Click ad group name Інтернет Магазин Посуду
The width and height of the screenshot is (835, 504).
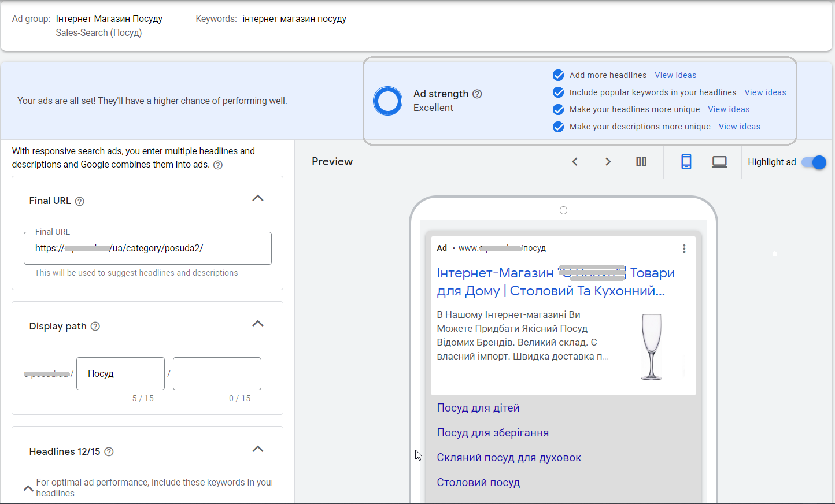(x=109, y=19)
